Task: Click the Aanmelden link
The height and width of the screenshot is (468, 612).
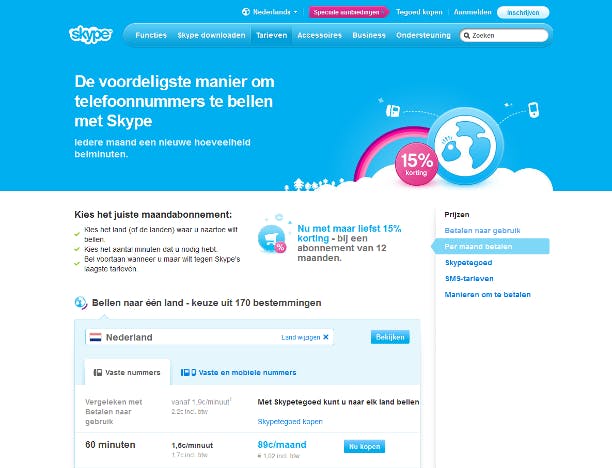Action: [x=473, y=12]
